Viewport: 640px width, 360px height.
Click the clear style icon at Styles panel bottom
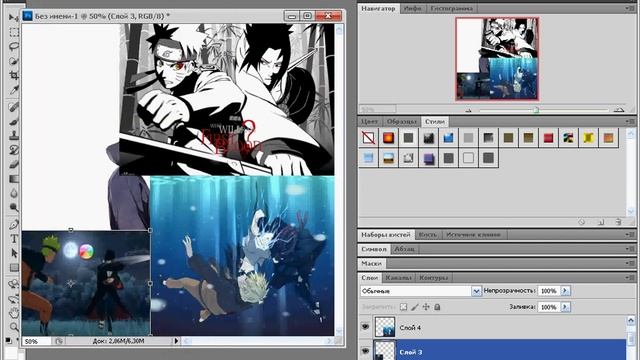coord(582,222)
